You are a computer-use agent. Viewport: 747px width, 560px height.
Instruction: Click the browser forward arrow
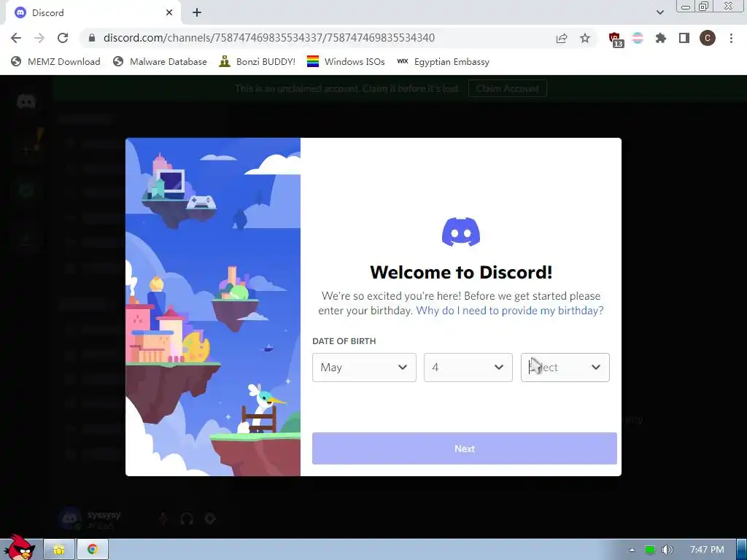[39, 38]
